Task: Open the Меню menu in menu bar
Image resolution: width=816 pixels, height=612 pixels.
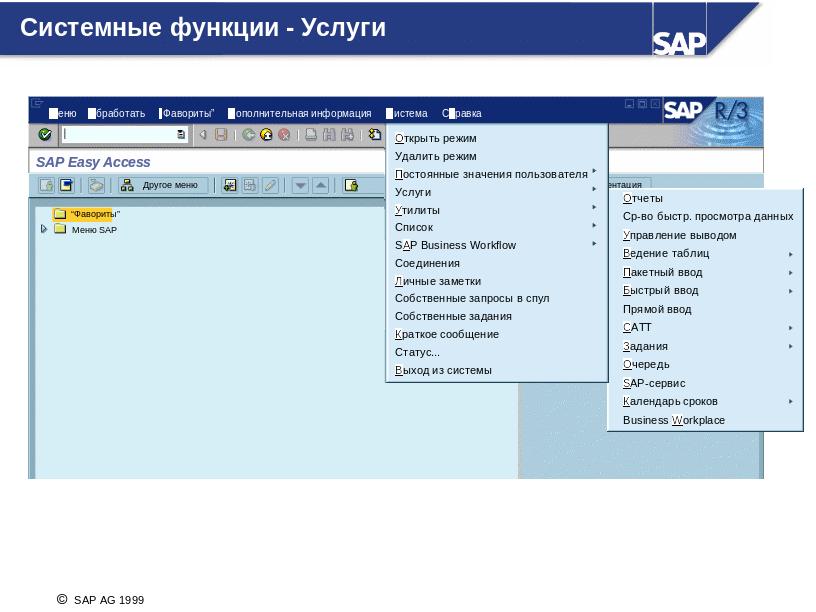Action: tap(62, 113)
